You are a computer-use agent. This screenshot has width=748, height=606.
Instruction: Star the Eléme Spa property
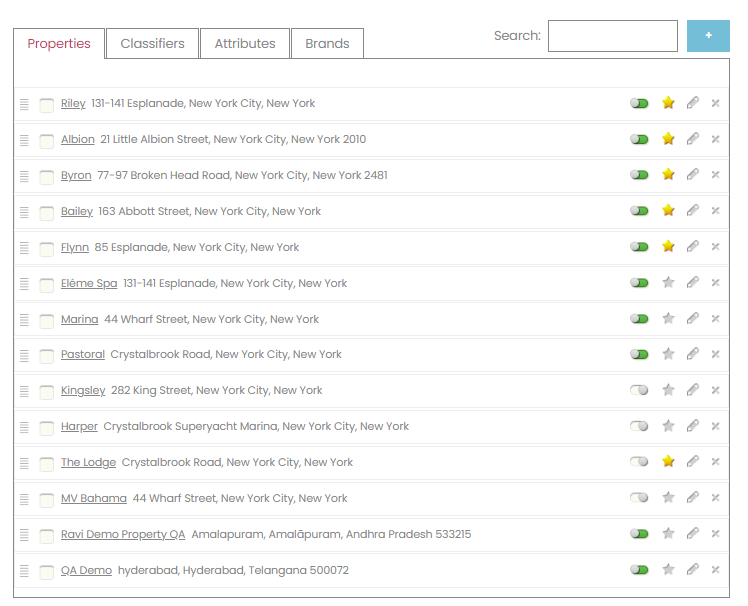coord(668,282)
